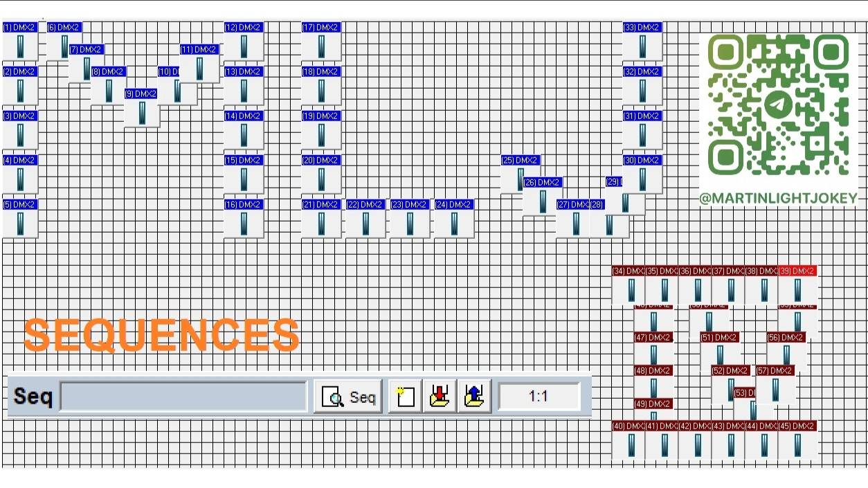Open the Seq browse button
Viewport: 868px width, 488px height.
348,397
